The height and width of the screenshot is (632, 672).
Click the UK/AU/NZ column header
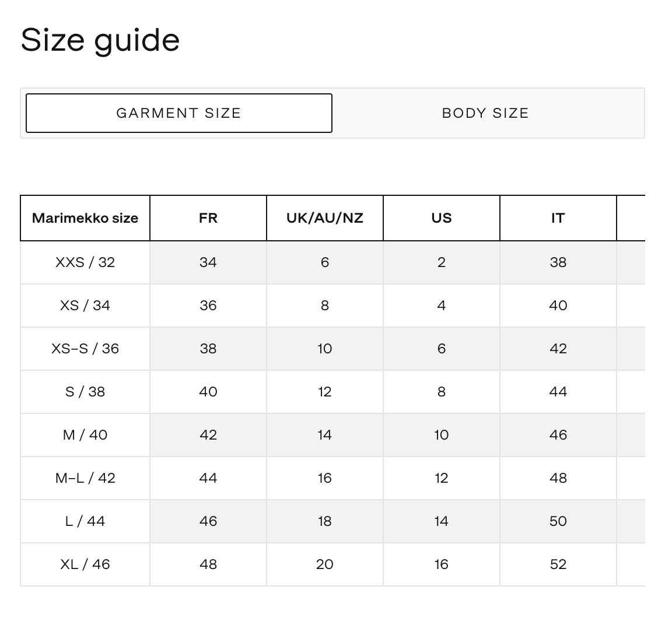coord(325,218)
